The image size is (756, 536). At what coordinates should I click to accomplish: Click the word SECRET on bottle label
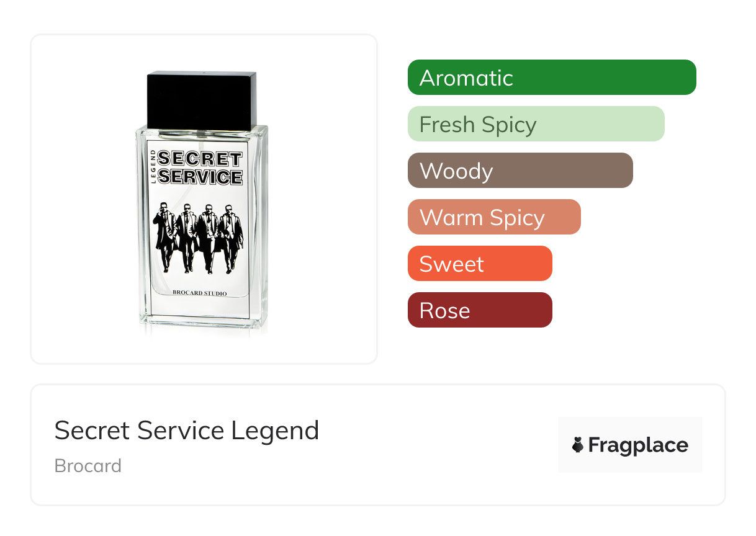click(x=199, y=159)
